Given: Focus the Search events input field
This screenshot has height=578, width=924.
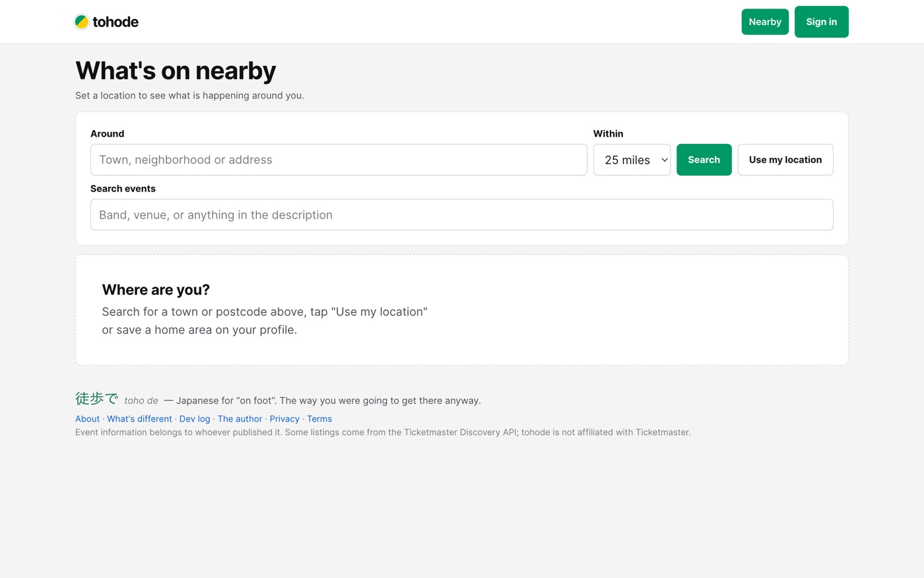Looking at the screenshot, I should [462, 215].
